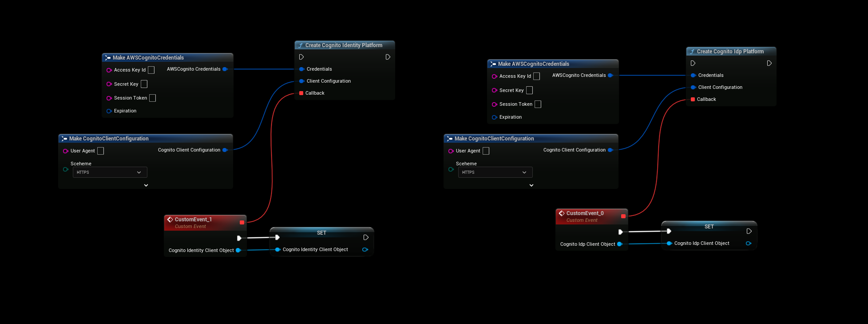
Task: Click the left AWSCognito Credentials output pin
Action: (225, 69)
